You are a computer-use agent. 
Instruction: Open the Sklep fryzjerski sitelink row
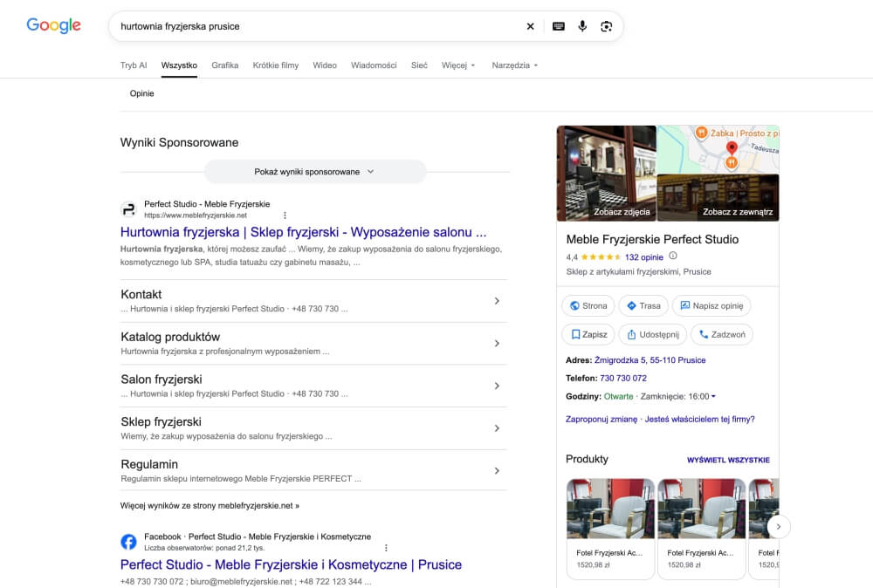[313, 428]
